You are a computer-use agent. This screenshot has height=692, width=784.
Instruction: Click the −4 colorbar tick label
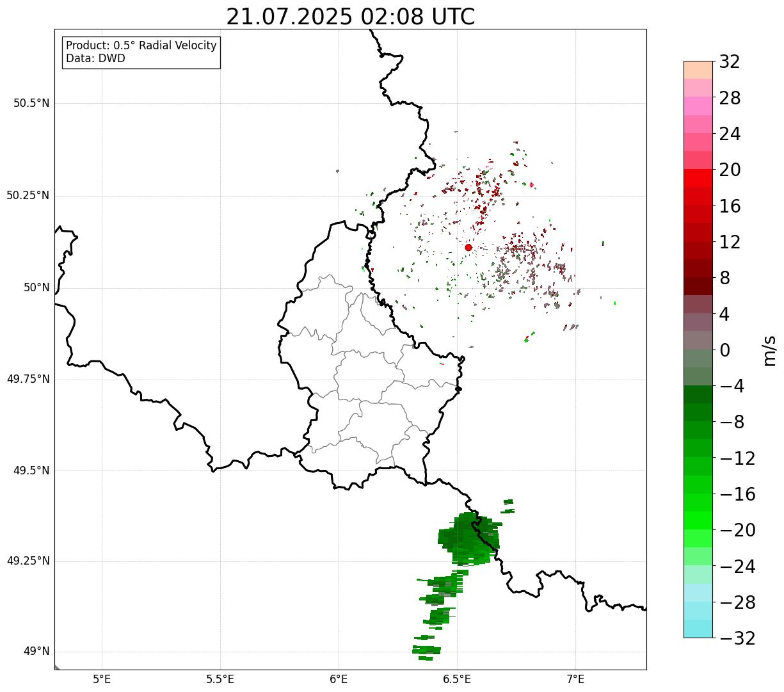[732, 386]
